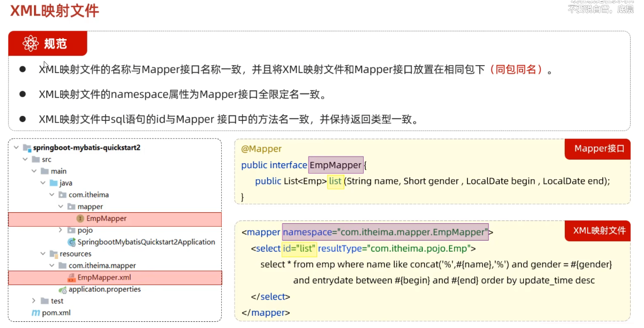Click the atom icon beside 规范
The height and width of the screenshot is (328, 644).
click(x=31, y=43)
